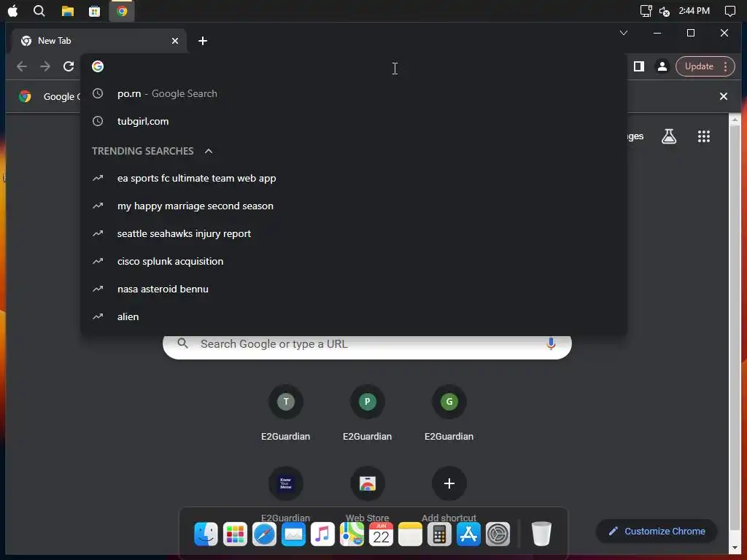Viewport: 747px width, 560px height.
Task: Open the Know Your Meme shortcut tile
Action: point(286,484)
